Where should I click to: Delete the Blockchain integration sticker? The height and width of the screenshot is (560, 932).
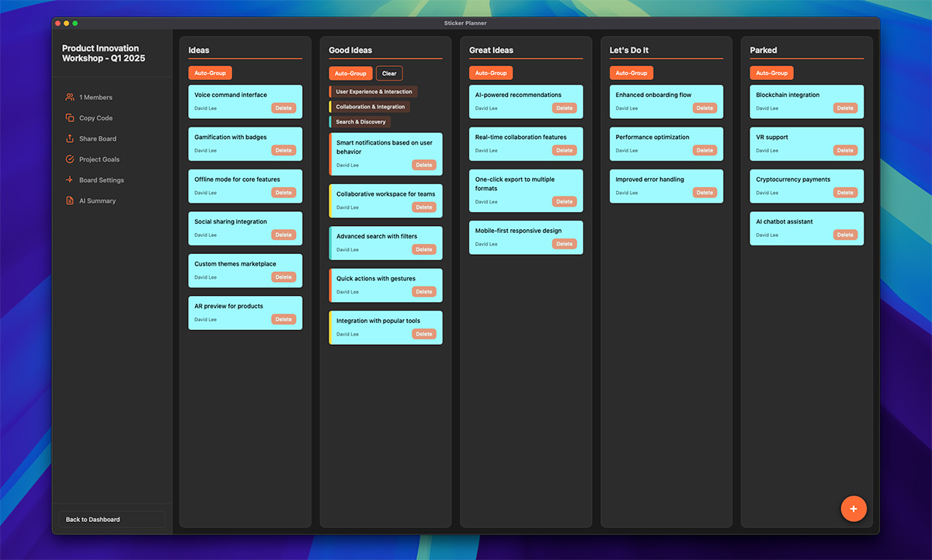[x=845, y=108]
